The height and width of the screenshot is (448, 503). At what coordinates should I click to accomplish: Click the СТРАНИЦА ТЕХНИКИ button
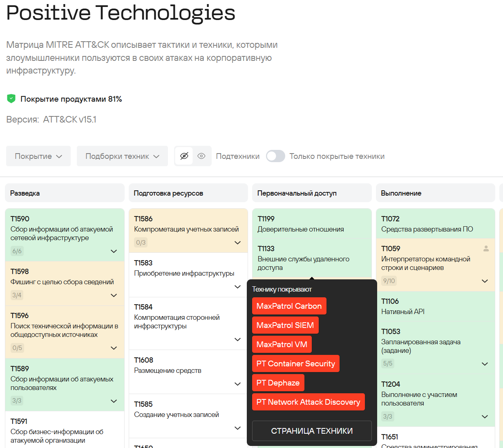(312, 431)
